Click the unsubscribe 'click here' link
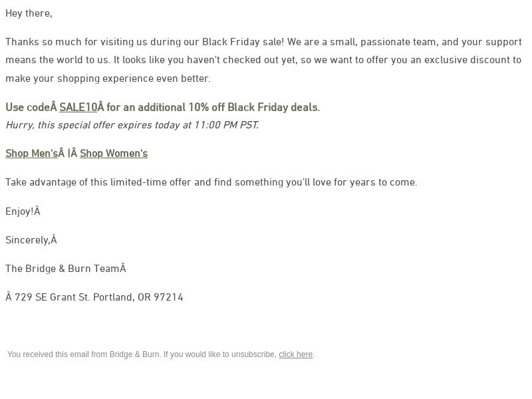Screen dimensions: 532x399 (x=295, y=354)
